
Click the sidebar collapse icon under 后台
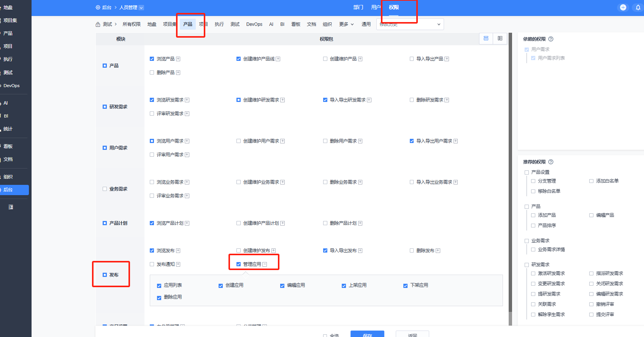(x=11, y=207)
